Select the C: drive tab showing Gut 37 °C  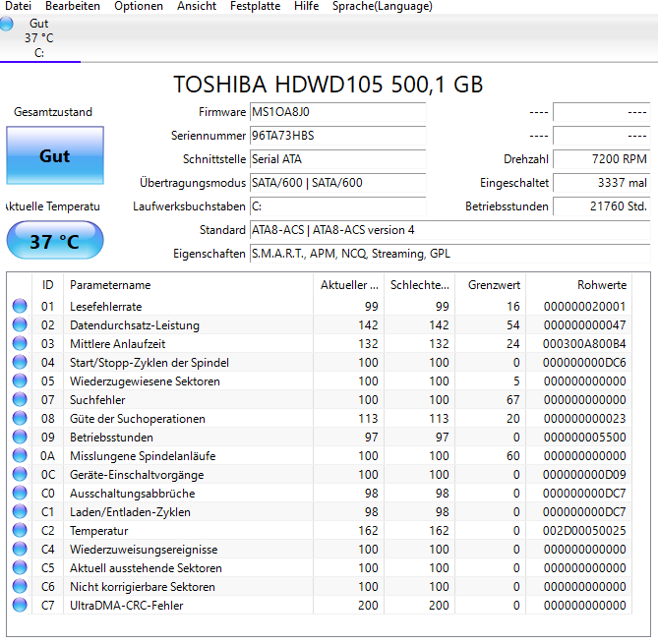[39, 38]
